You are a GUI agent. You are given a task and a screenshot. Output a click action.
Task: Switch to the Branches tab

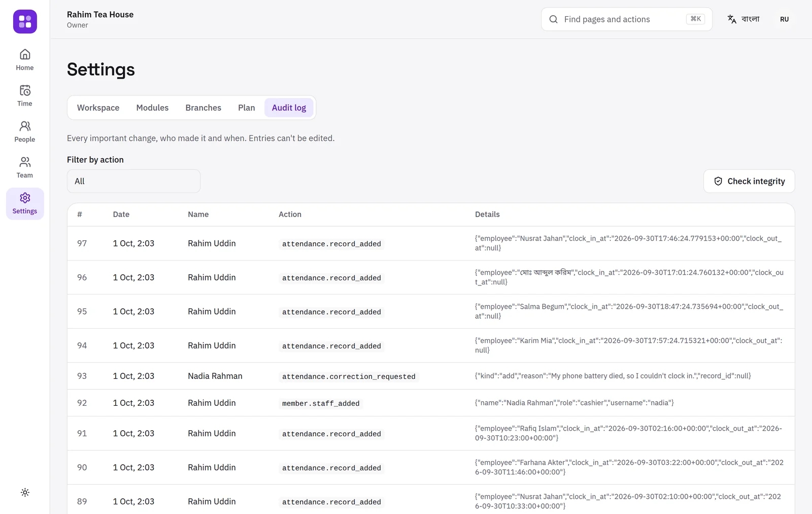204,108
